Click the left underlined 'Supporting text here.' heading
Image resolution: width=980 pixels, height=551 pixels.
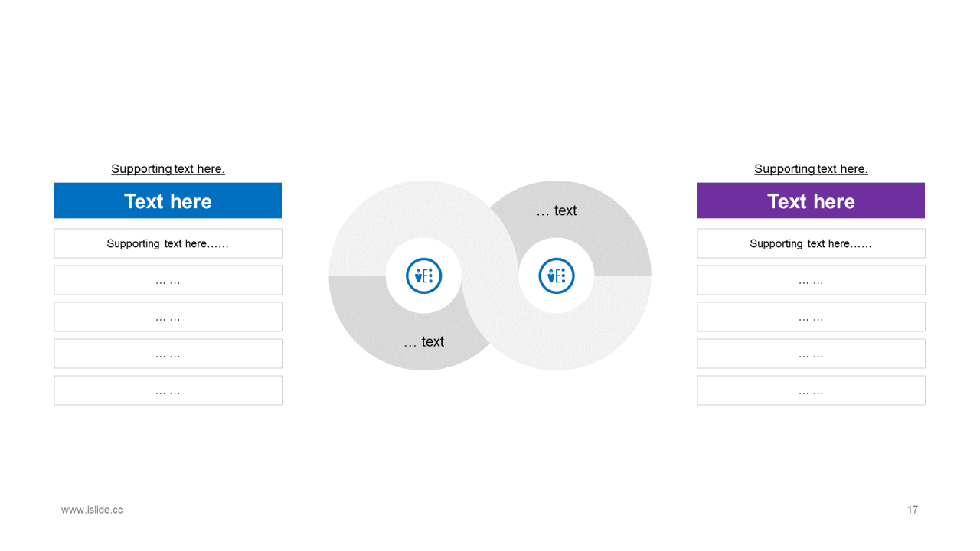click(x=168, y=169)
